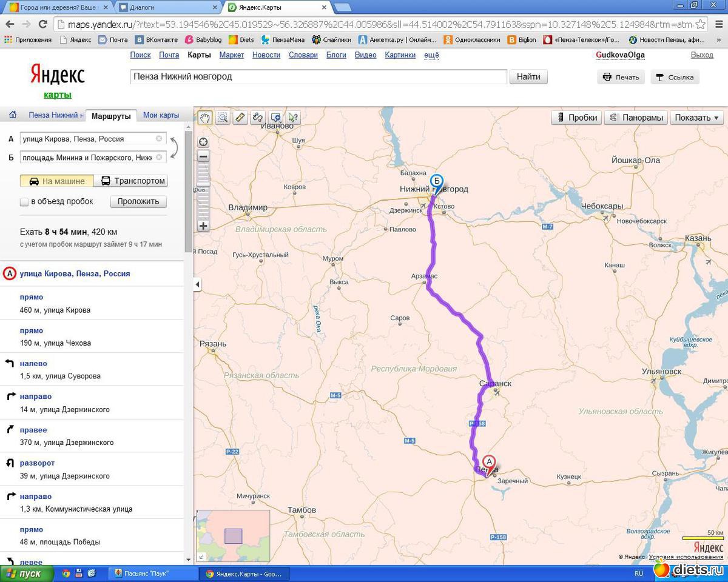Collapse the overview minimap with corner arrow
The height and width of the screenshot is (582, 728).
pos(201,557)
